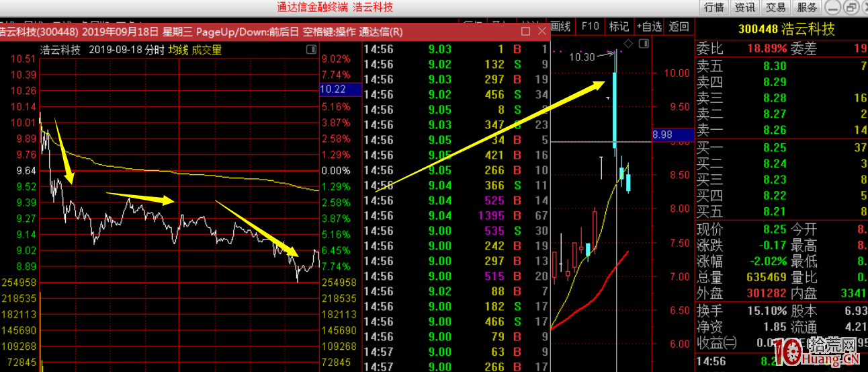The height and width of the screenshot is (372, 868).
Task: Open the 行情 quotes menu
Action: (714, 7)
